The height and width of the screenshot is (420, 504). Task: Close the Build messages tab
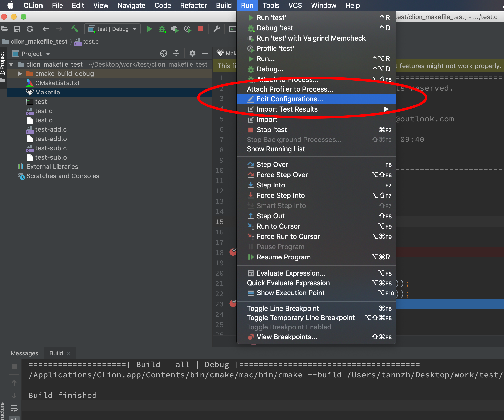click(69, 353)
